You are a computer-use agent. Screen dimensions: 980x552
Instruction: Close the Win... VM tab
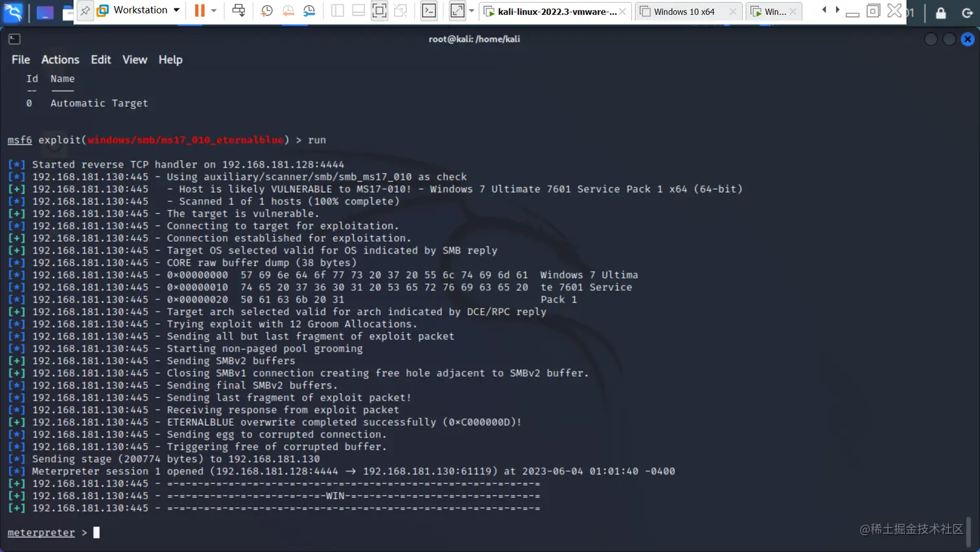[793, 12]
